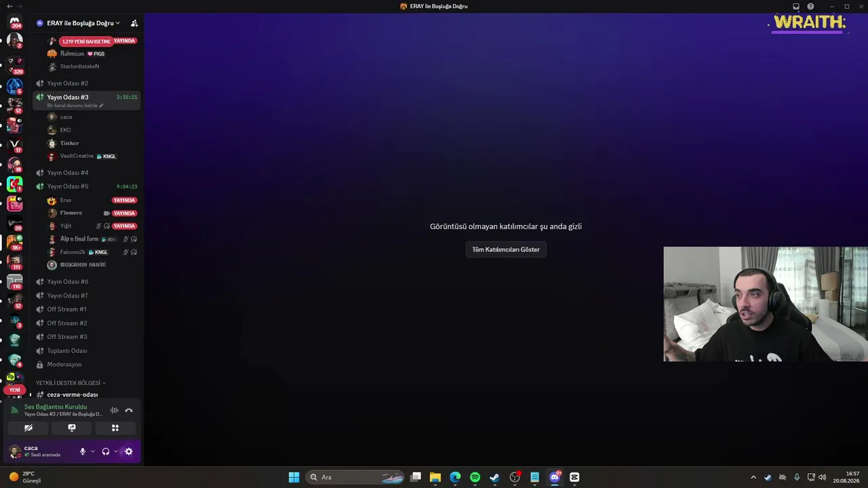Deafen audio with the headphones icon
The height and width of the screenshot is (488, 868).
[x=105, y=451]
